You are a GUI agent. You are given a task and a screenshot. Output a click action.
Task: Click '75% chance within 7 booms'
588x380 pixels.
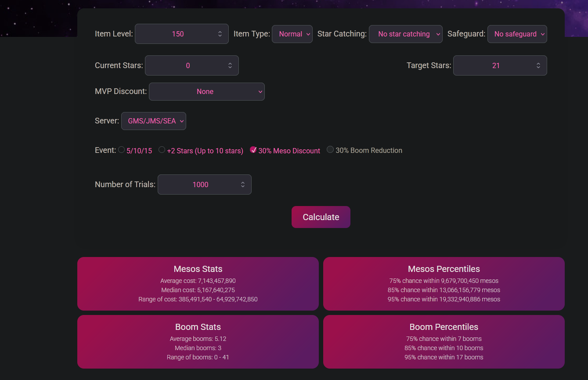pyautogui.click(x=444, y=339)
